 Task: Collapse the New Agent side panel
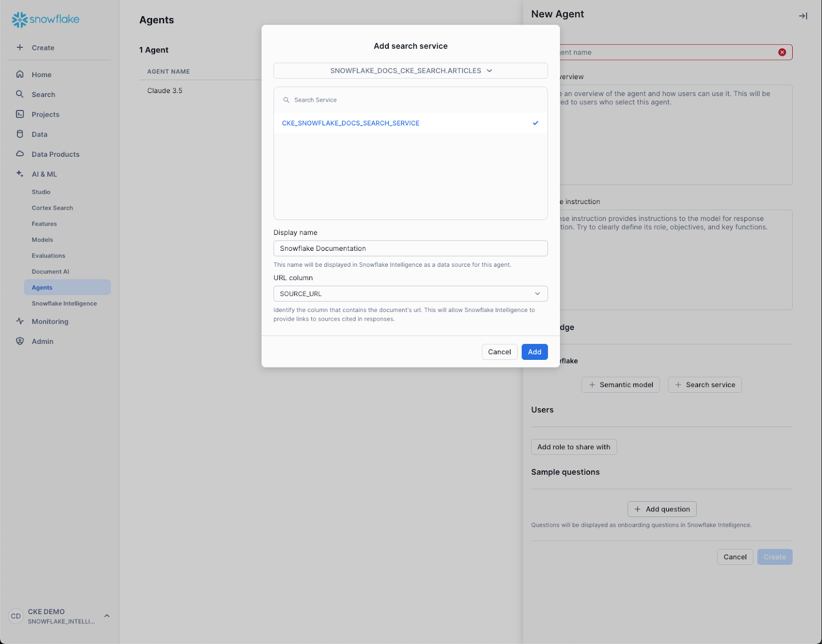(803, 16)
